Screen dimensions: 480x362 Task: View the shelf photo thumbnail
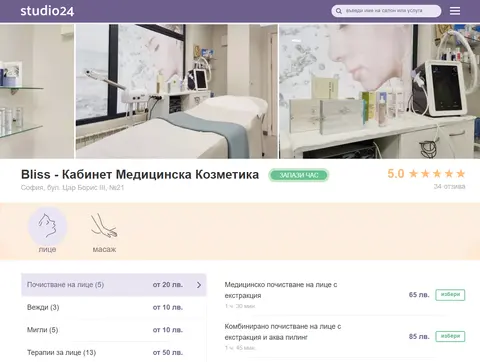click(x=37, y=91)
